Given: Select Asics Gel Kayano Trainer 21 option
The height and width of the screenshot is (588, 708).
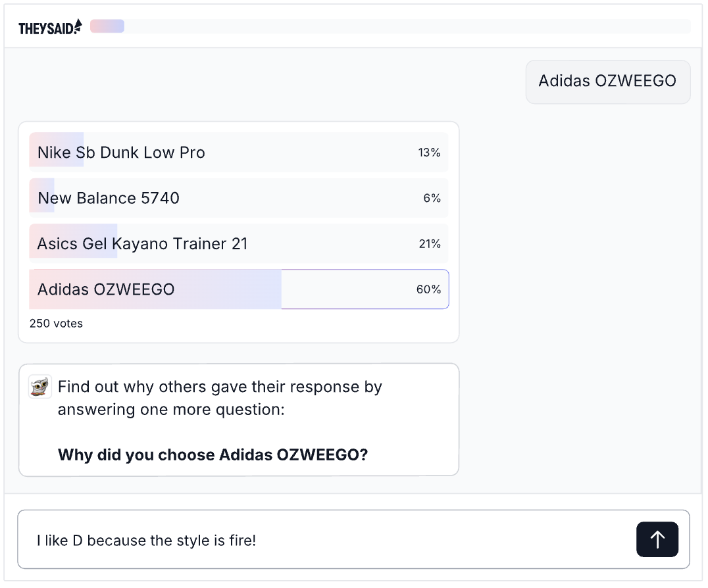Looking at the screenshot, I should 142,244.
